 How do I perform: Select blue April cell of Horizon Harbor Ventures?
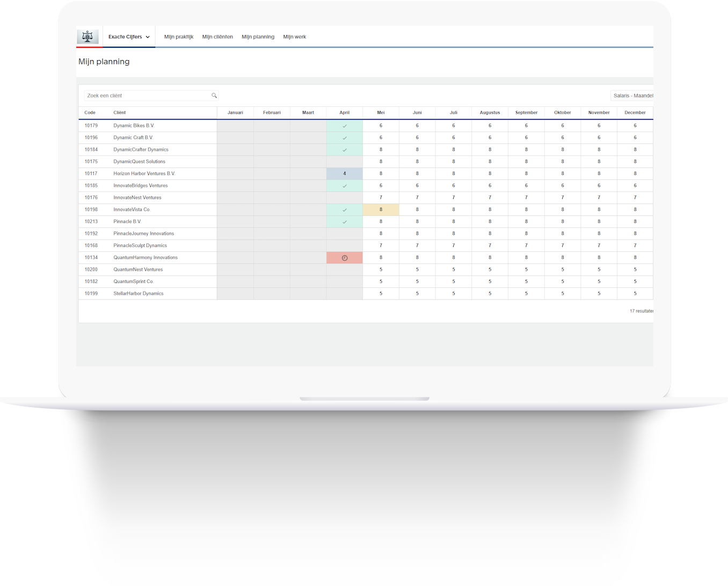click(x=345, y=173)
